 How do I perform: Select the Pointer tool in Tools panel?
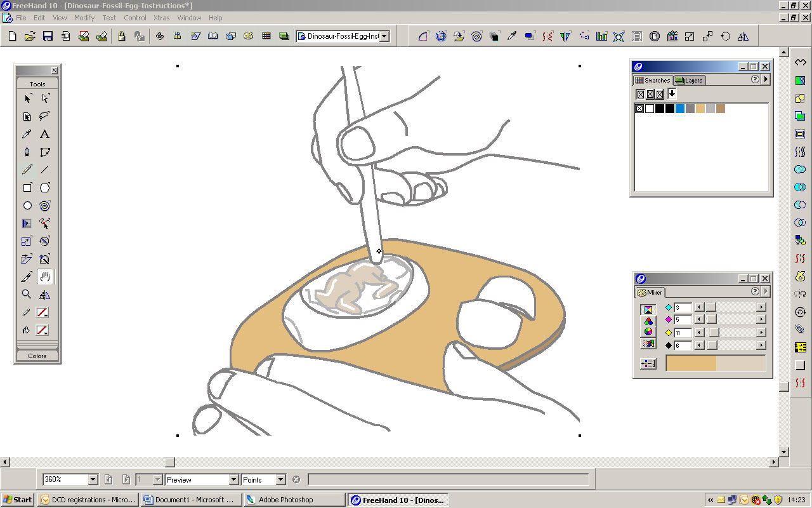tap(27, 98)
